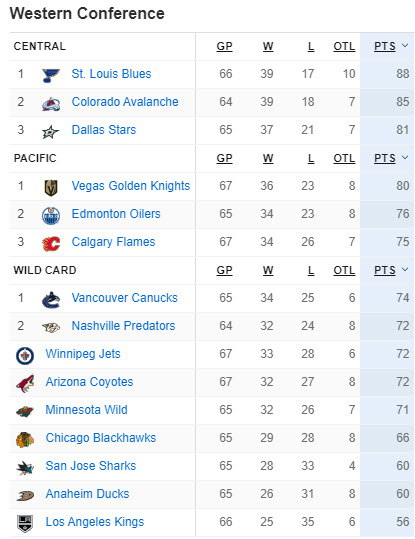The height and width of the screenshot is (539, 415).
Task: Click the Vegas Golden Knights shield logo
Action: (x=51, y=187)
